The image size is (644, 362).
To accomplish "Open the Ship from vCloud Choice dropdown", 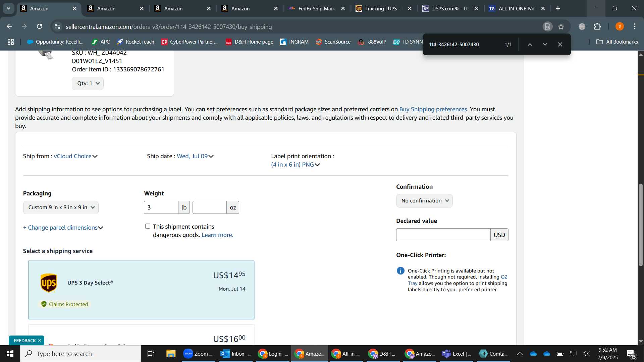I will [75, 156].
